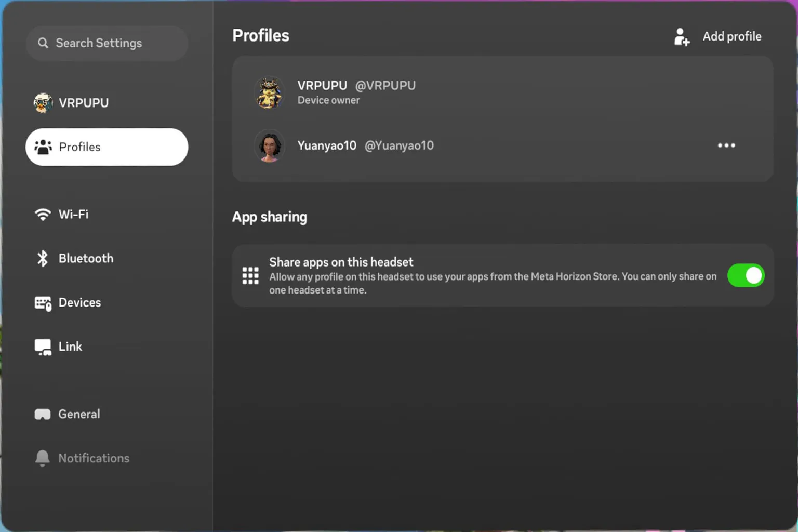The width and height of the screenshot is (798, 532).
Task: Click the Device owner label
Action: click(328, 100)
